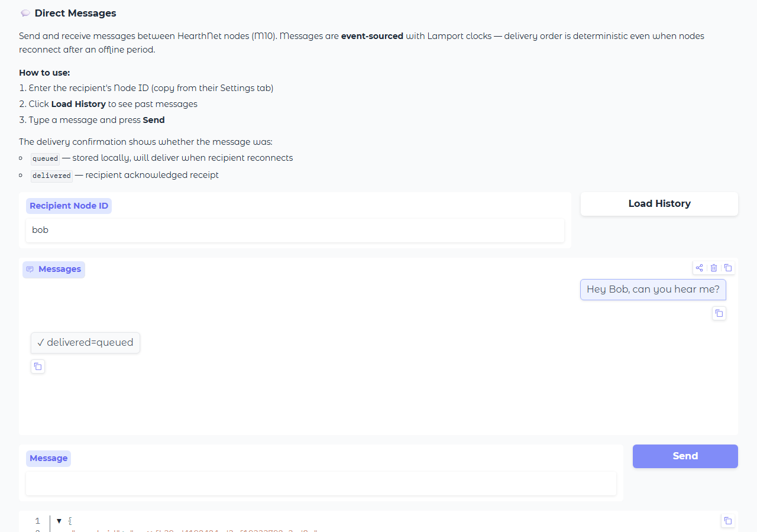Click the 'How to use:' heading
This screenshot has height=532, width=757.
pos(44,73)
